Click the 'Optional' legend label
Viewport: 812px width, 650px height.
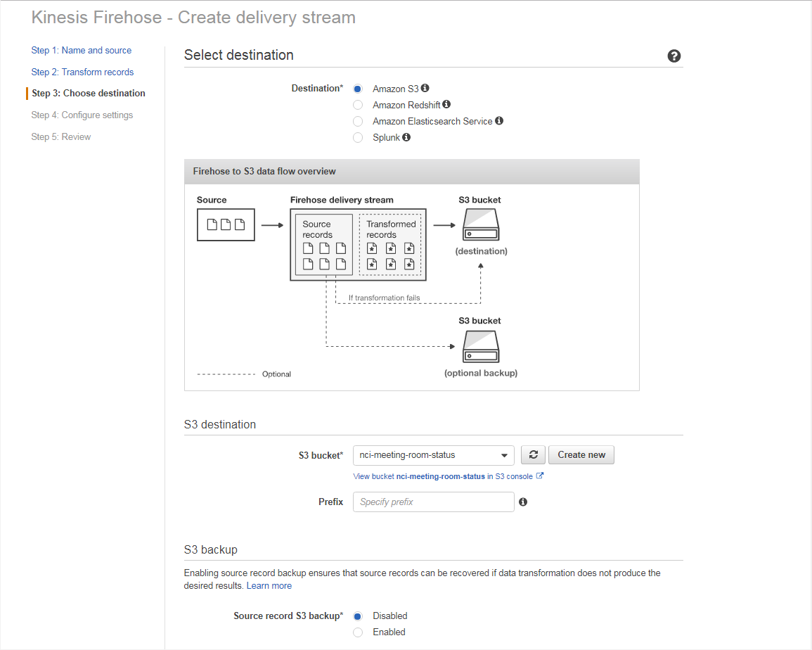pos(276,374)
